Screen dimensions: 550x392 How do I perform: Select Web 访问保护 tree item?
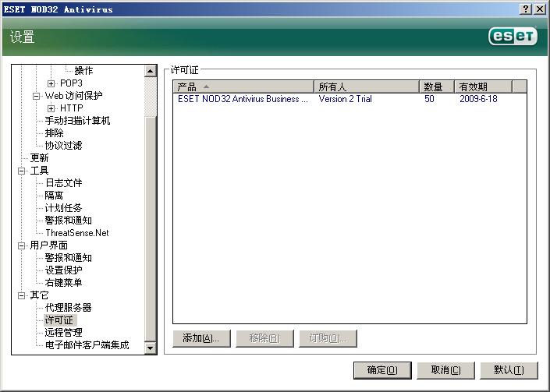point(73,95)
